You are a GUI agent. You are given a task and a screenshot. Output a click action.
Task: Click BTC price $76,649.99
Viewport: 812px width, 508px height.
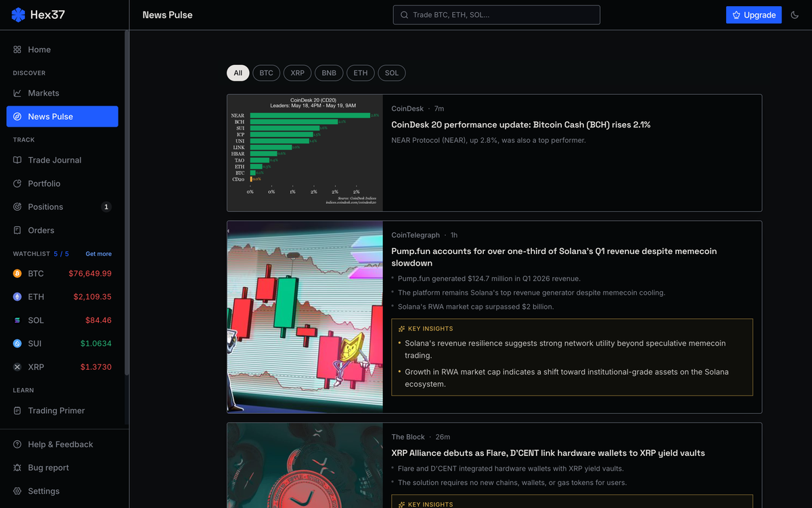click(90, 274)
